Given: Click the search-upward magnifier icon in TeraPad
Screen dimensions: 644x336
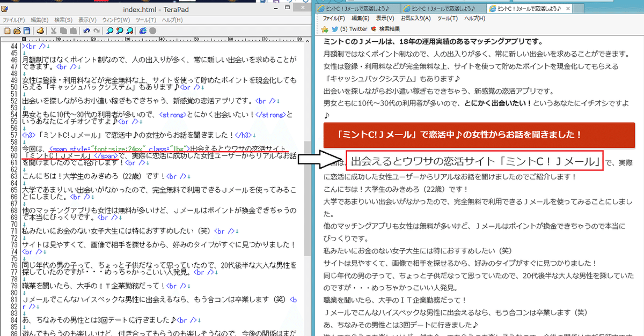Looking at the screenshot, I should (120, 31).
